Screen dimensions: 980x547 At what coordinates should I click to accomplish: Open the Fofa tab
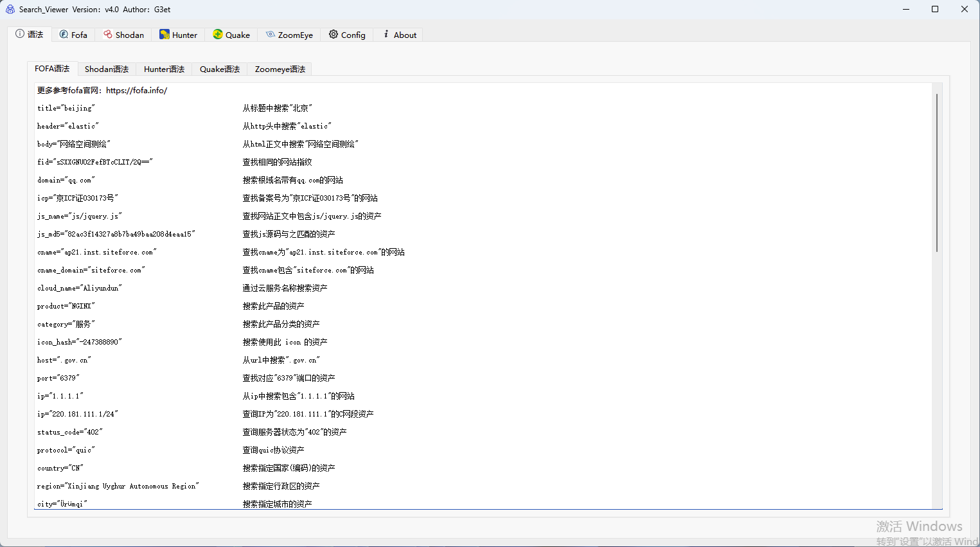[73, 35]
